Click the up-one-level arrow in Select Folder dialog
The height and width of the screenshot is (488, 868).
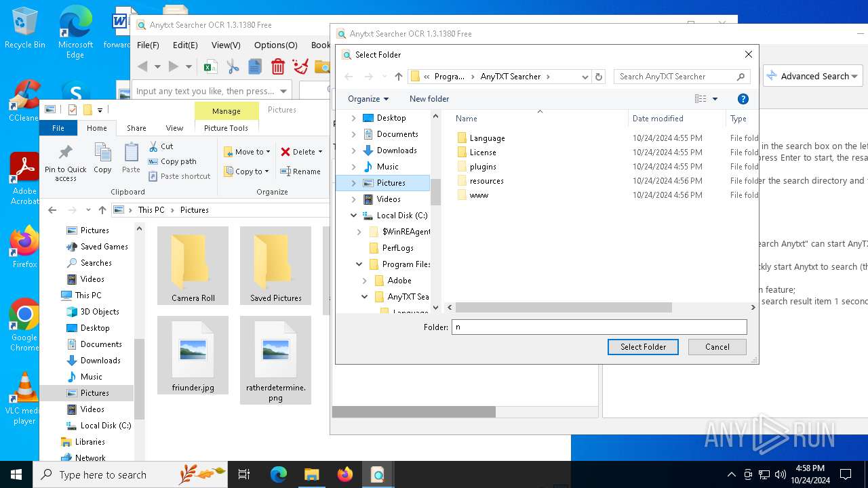point(398,77)
